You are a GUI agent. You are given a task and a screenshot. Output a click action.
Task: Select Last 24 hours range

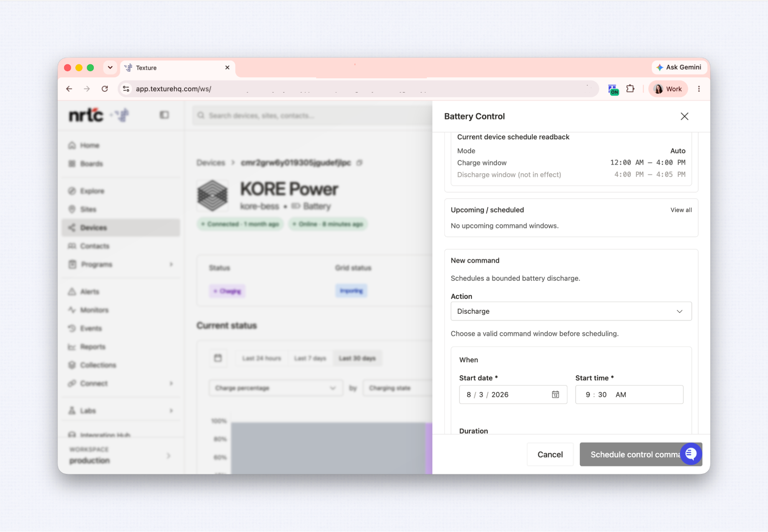(262, 359)
